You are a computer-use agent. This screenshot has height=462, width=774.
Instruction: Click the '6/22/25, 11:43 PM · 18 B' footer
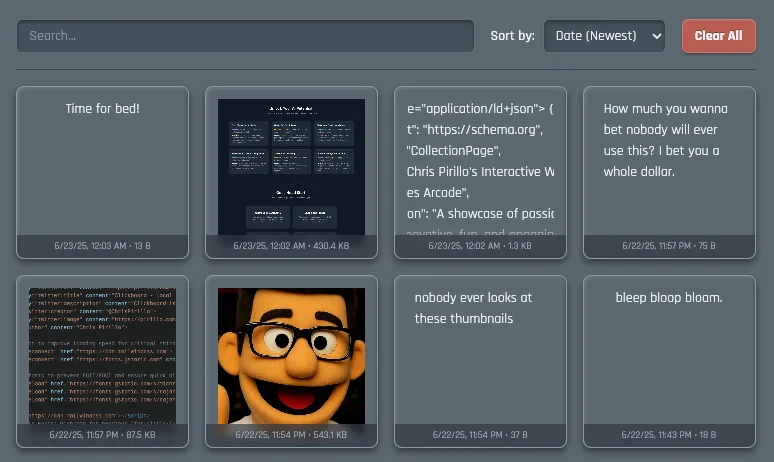669,435
